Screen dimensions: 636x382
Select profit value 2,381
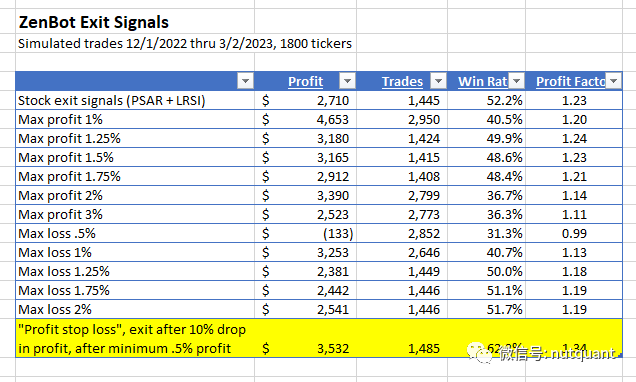[x=333, y=272]
